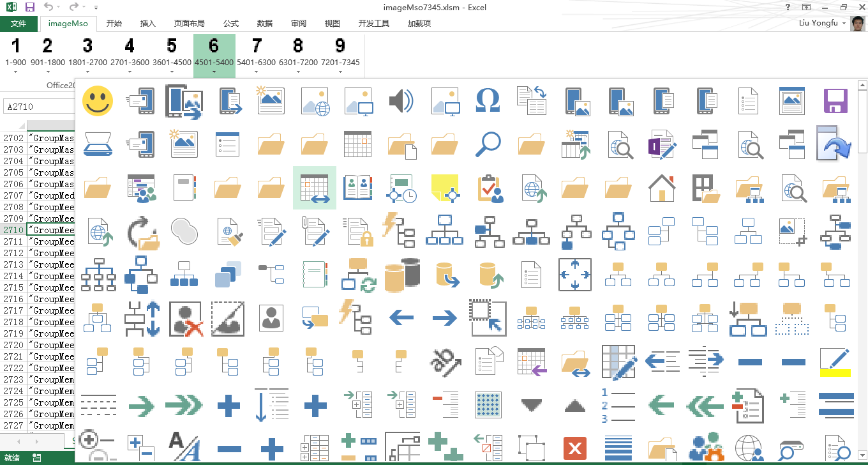Switch to the 加载项 ribbon tab
This screenshot has width=868, height=465.
click(419, 23)
